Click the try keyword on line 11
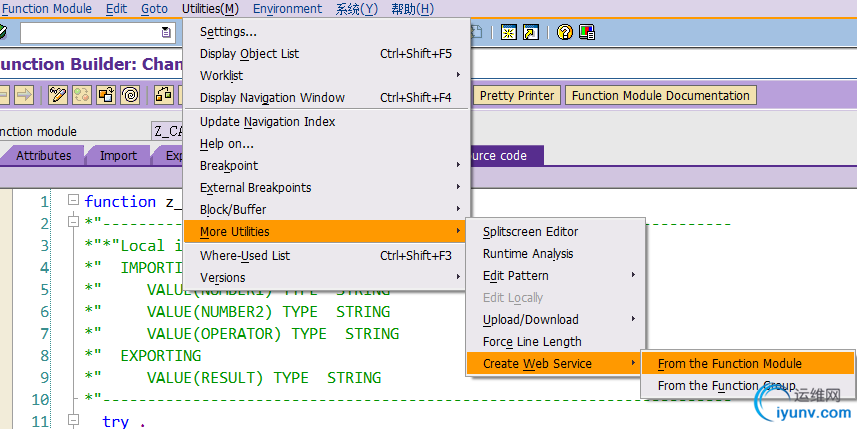The width and height of the screenshot is (857, 429). click(x=116, y=421)
